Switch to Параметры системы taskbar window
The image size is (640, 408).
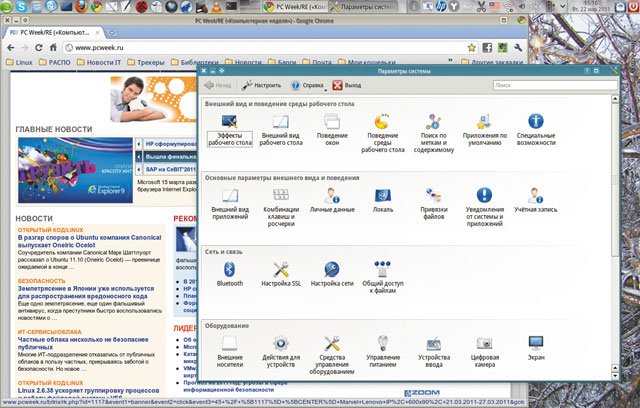click(362, 7)
